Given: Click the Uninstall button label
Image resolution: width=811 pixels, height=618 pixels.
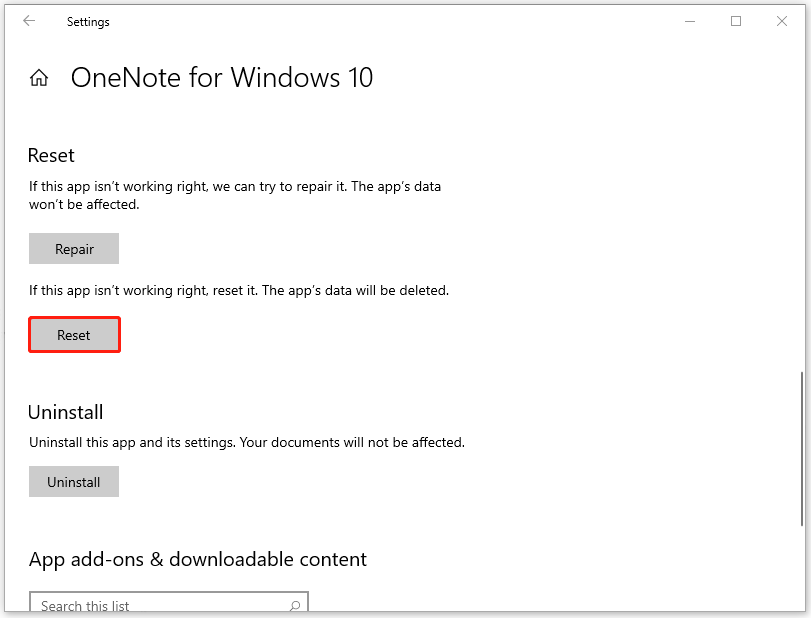Looking at the screenshot, I should tap(73, 481).
